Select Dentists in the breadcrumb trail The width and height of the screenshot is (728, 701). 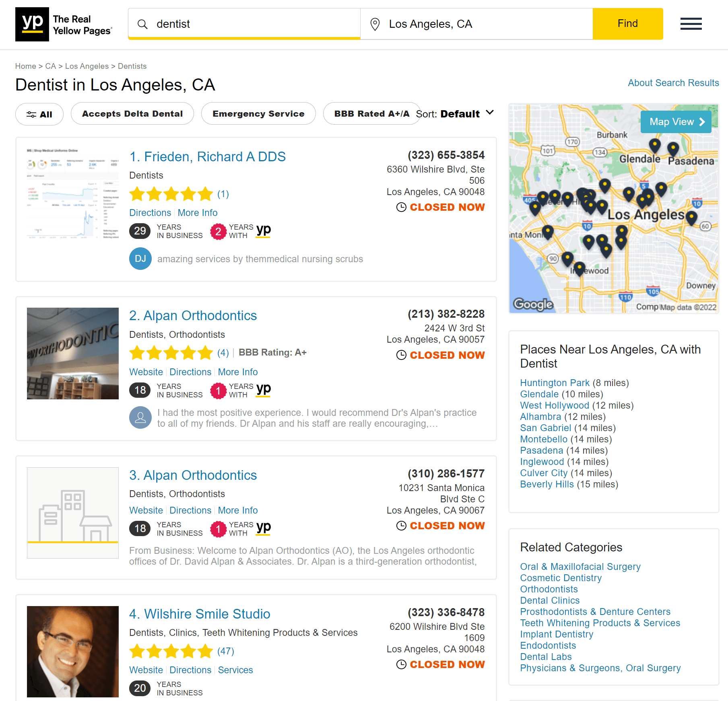click(x=132, y=66)
